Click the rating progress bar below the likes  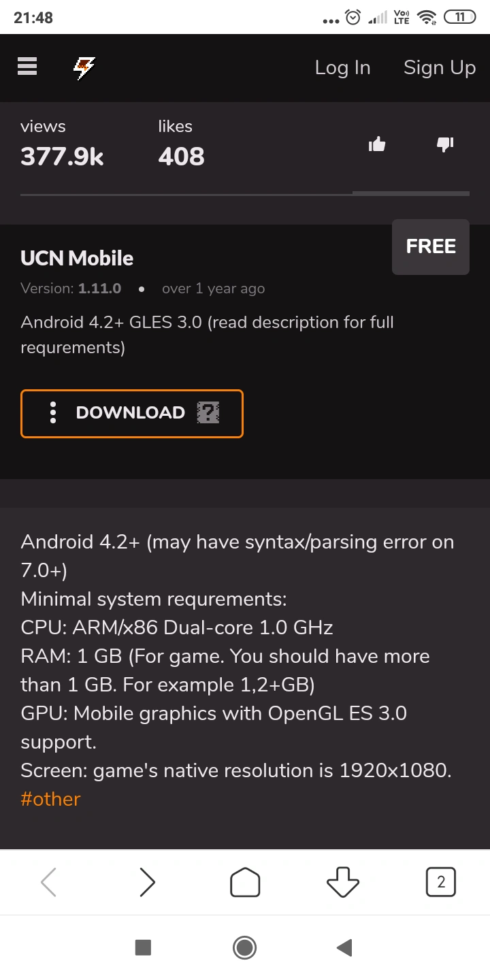[x=245, y=194]
